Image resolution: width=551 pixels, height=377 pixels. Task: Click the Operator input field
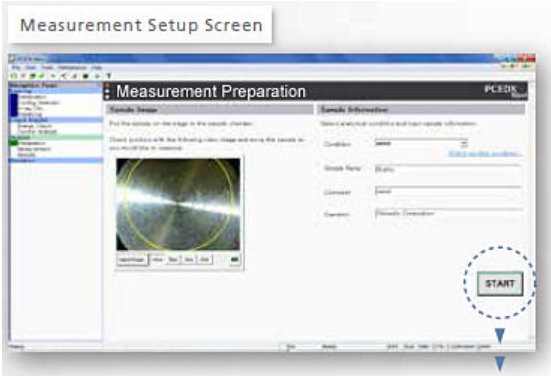click(x=448, y=213)
